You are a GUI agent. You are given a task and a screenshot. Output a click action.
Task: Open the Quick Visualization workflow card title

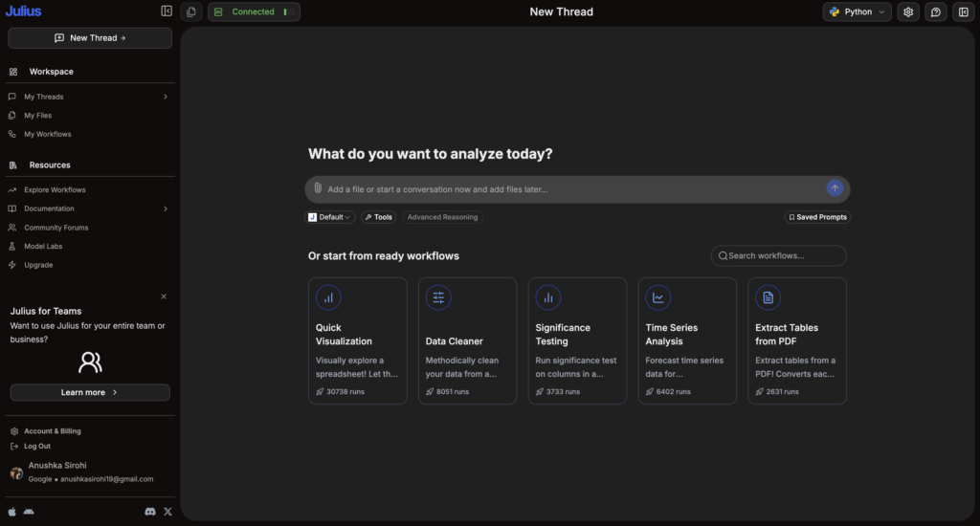[x=344, y=334]
